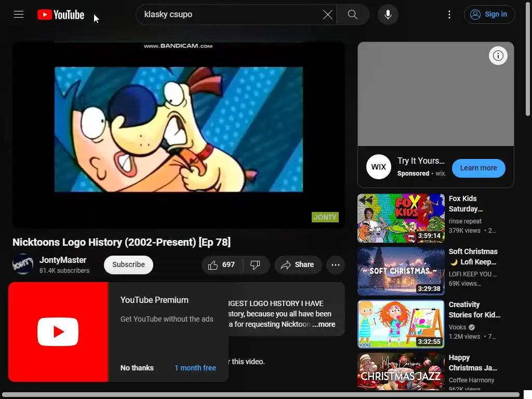Click the magnifier search button
This screenshot has width=532, height=399.
tap(353, 15)
